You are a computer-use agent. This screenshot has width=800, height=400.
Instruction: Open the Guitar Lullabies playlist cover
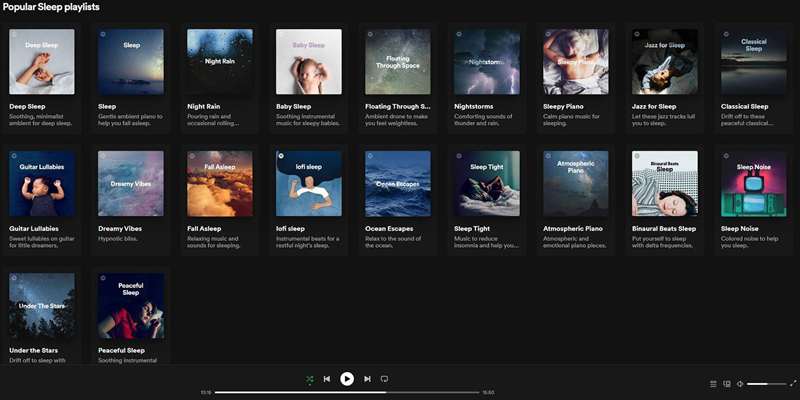point(42,184)
